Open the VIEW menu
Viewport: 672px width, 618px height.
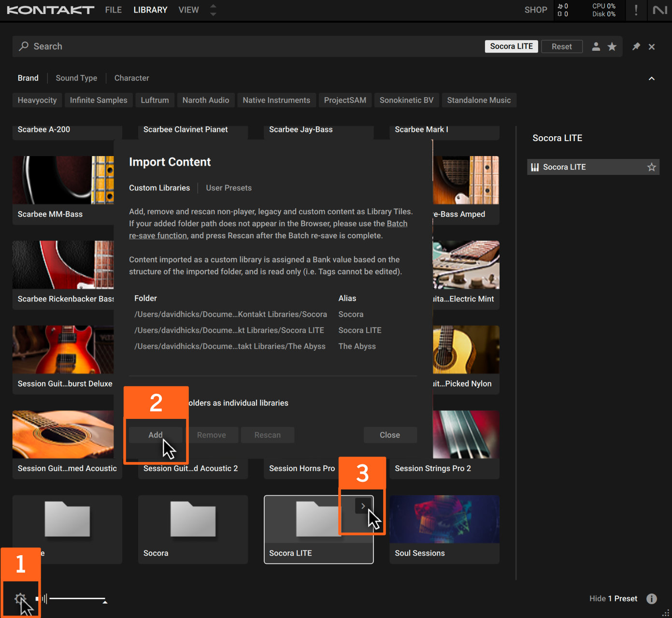(x=188, y=10)
